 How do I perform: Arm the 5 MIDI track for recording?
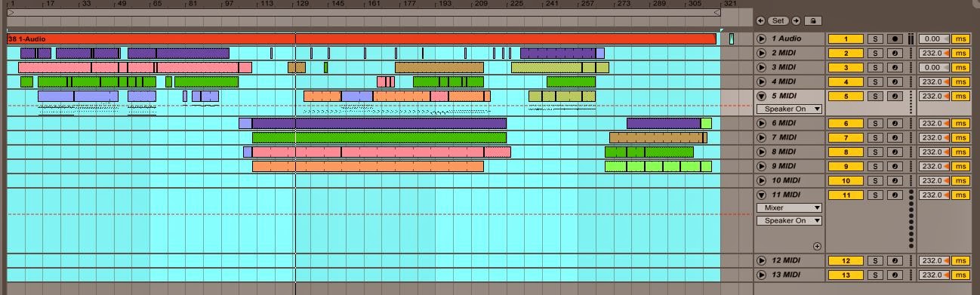[895, 96]
